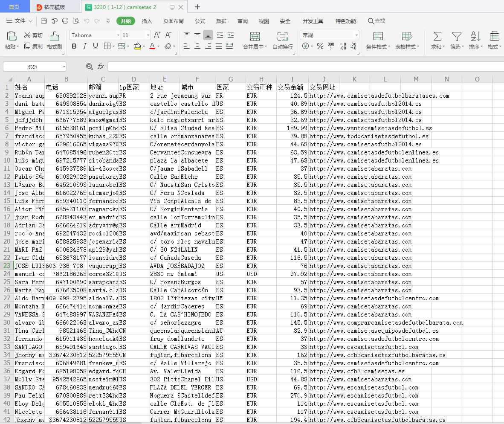Screen dimensions: 504x424
Task: Increase decimal places icon
Action: pyautogui.click(x=343, y=46)
